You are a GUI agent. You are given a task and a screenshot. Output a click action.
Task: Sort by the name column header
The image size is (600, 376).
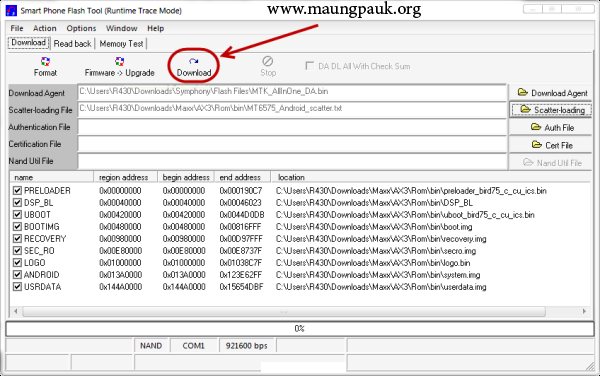[52, 177]
